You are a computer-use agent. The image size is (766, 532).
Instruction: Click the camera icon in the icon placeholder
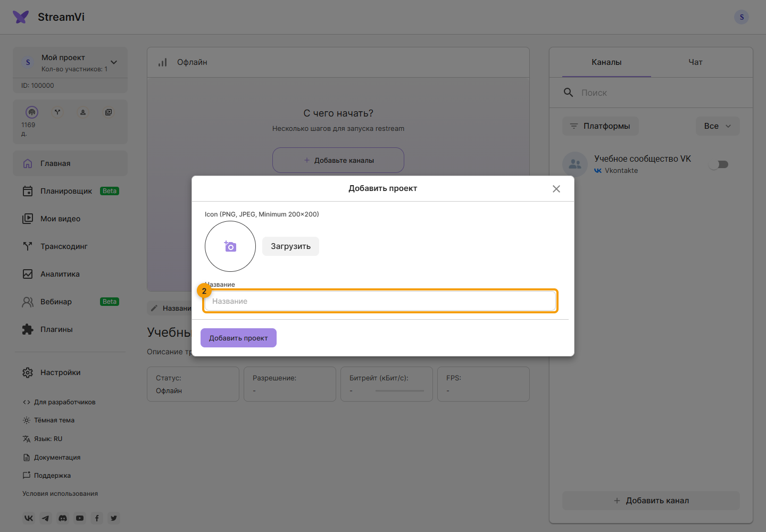pos(230,246)
